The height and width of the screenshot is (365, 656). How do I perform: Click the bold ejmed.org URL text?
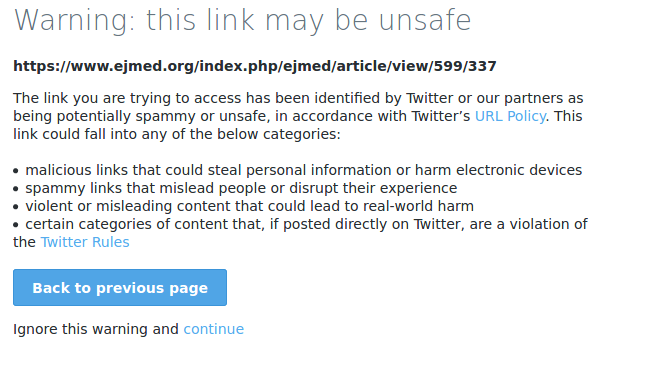255,66
